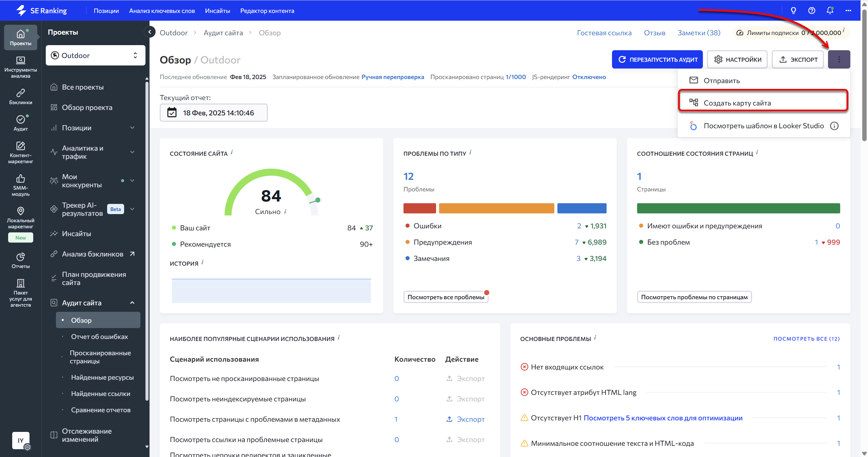868x457 pixels.
Task: Click the blue notices bar segment
Action: tap(582, 208)
